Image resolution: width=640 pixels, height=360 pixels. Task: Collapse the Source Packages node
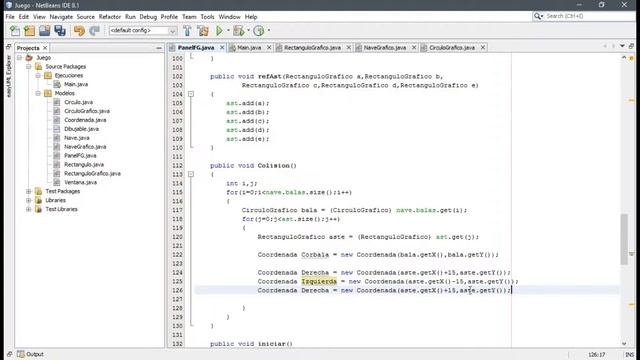coord(29,67)
